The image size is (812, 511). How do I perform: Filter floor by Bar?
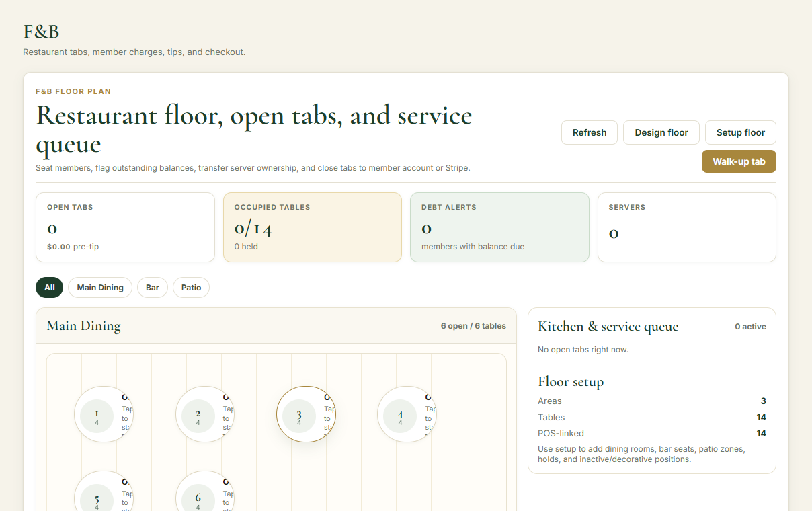pyautogui.click(x=153, y=288)
